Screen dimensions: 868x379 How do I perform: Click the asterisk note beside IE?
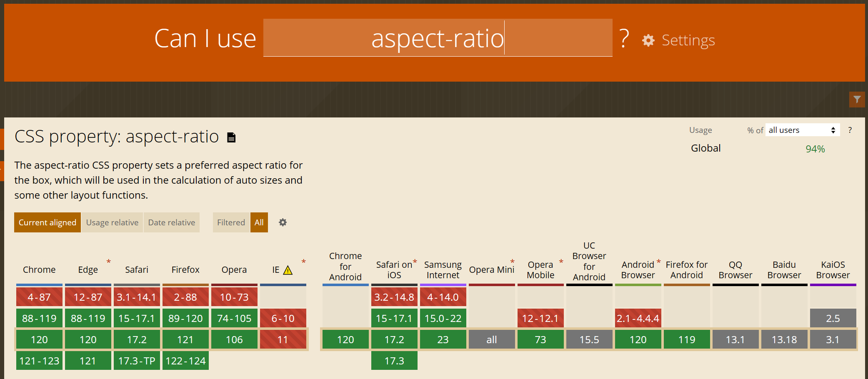304,262
